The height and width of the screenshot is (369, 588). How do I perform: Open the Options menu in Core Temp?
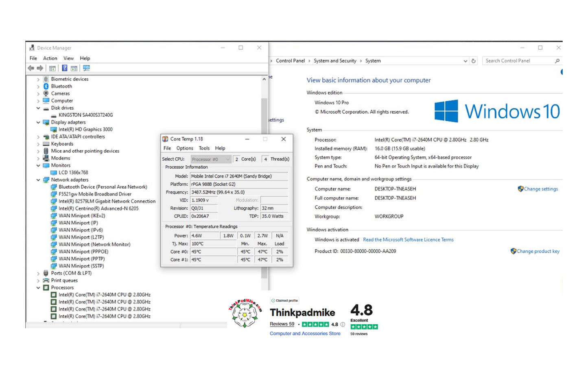tap(185, 148)
